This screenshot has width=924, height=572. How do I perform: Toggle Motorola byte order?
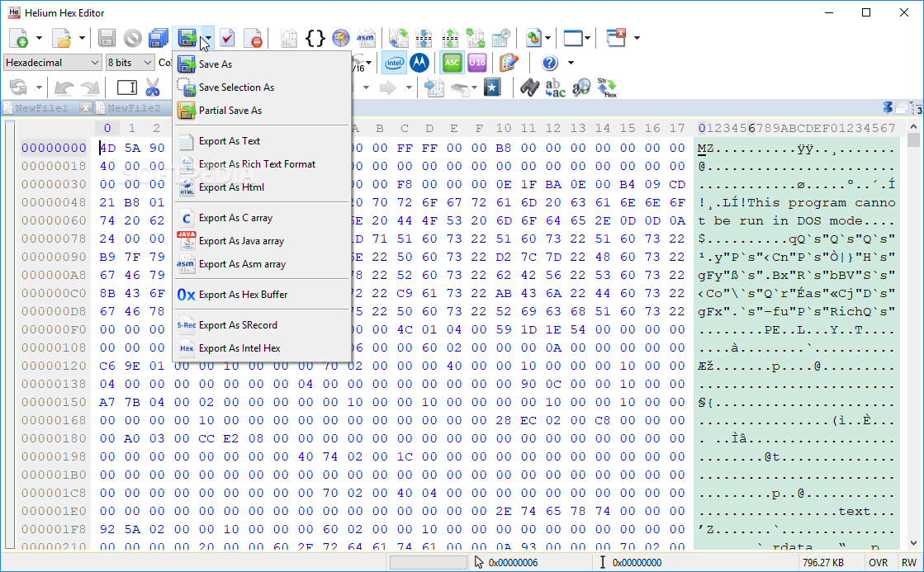(x=419, y=63)
